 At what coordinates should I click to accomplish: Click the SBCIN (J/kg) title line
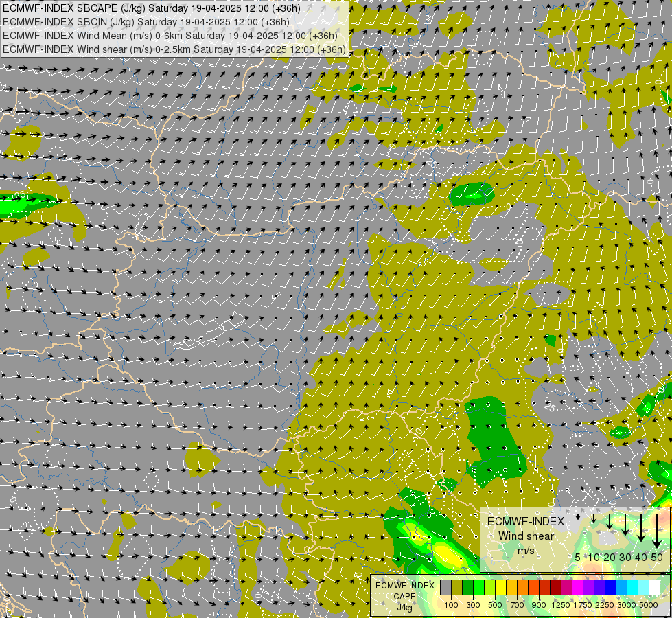point(146,22)
